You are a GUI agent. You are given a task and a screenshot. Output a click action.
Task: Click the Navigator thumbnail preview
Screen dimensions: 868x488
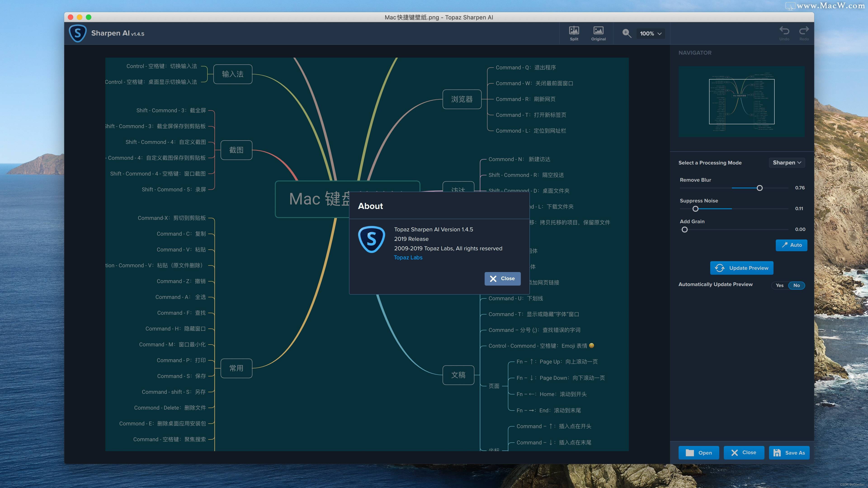(x=741, y=101)
